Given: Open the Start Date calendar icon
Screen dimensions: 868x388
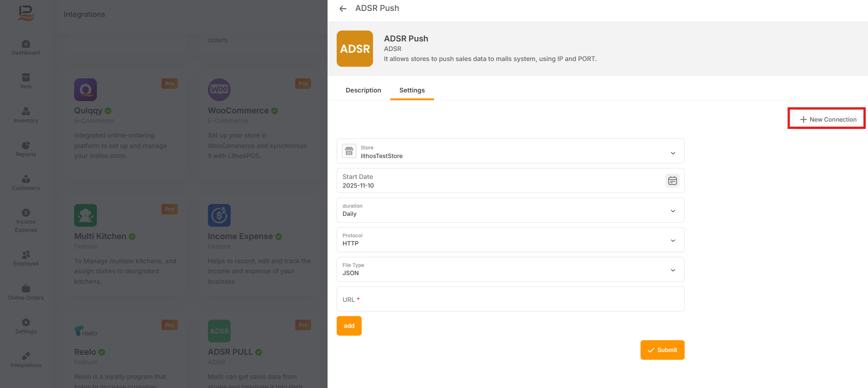Looking at the screenshot, I should [672, 181].
